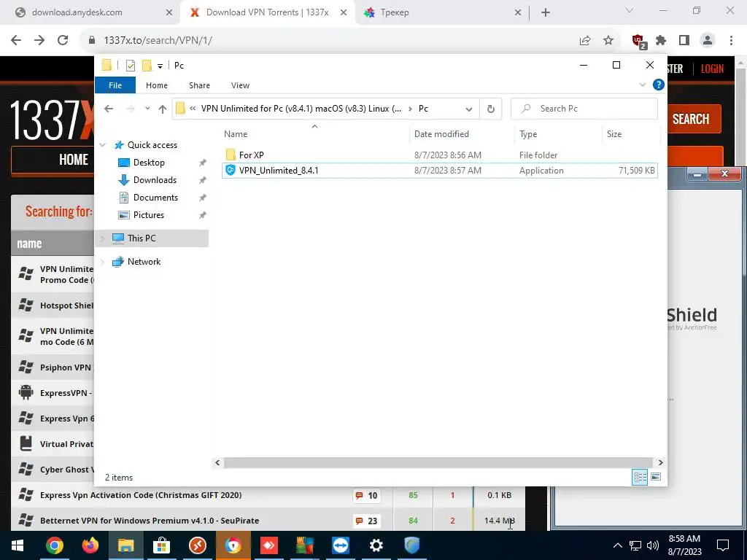This screenshot has width=747, height=560.
Task: Switch to Трекер browser tab
Action: coord(441,12)
